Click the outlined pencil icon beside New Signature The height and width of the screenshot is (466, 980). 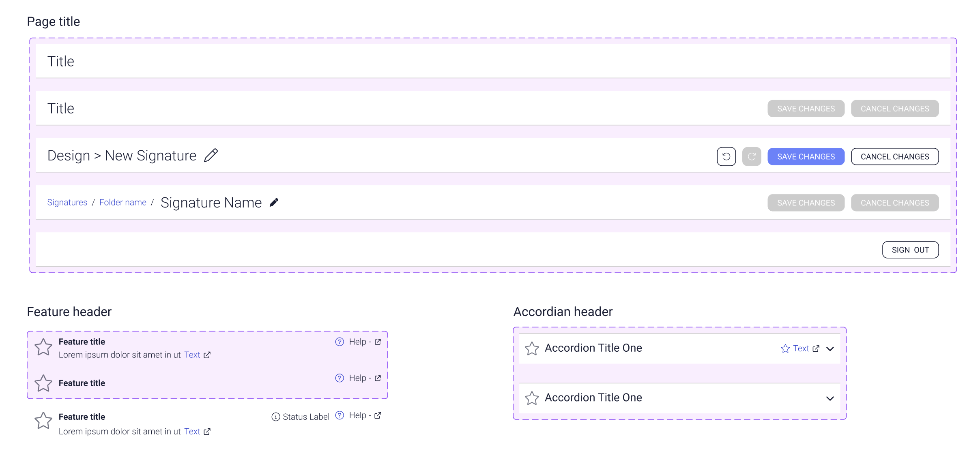[x=211, y=156]
